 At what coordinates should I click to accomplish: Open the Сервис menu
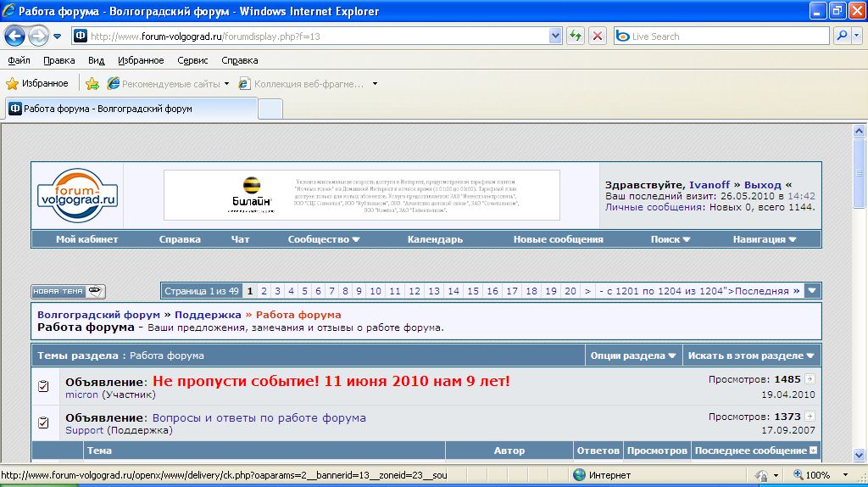[192, 60]
